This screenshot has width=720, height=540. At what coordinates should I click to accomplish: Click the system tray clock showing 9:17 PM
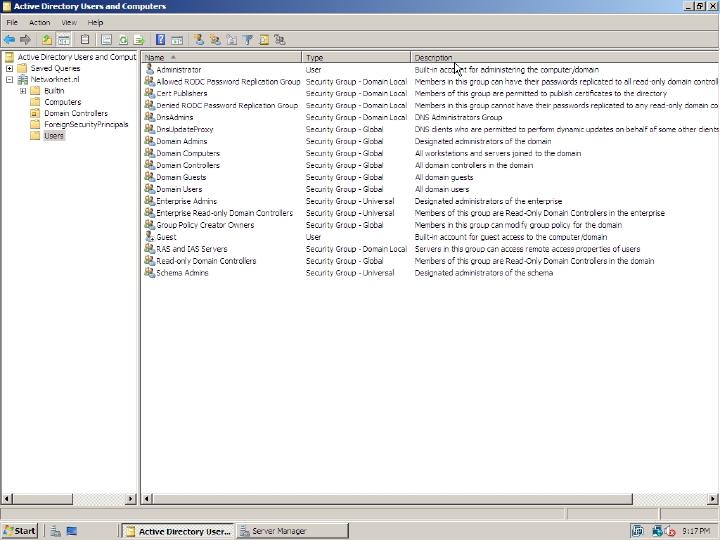coord(696,531)
